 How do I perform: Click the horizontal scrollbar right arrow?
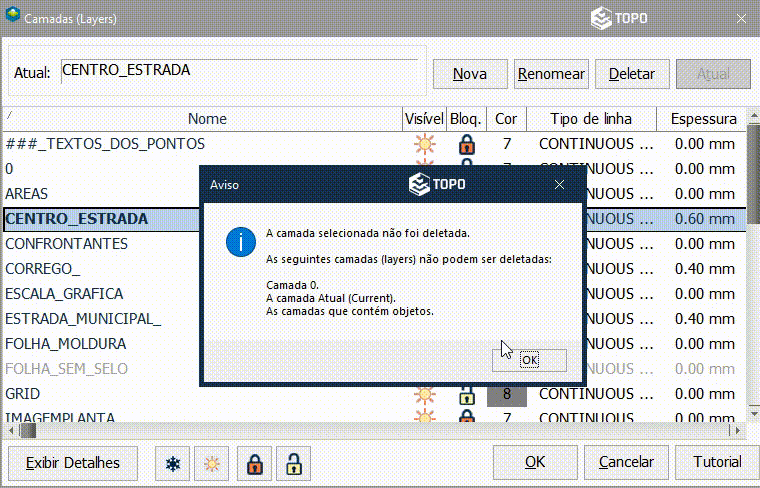pyautogui.click(x=738, y=430)
